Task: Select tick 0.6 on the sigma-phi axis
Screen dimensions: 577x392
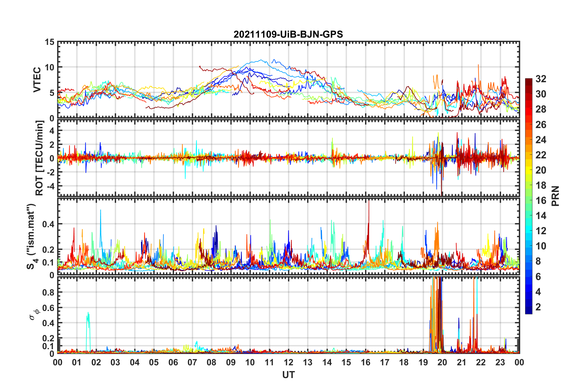Action: [x=48, y=308]
